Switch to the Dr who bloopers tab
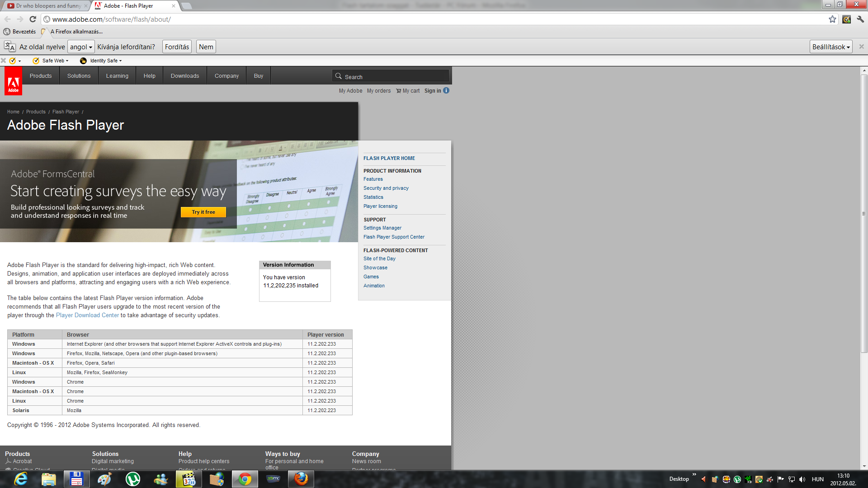This screenshot has width=868, height=488. click(x=45, y=6)
